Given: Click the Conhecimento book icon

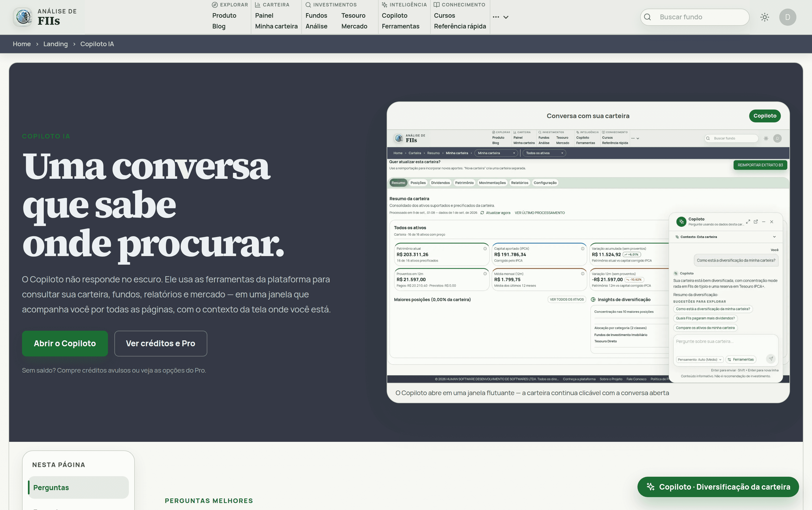Looking at the screenshot, I should point(436,5).
